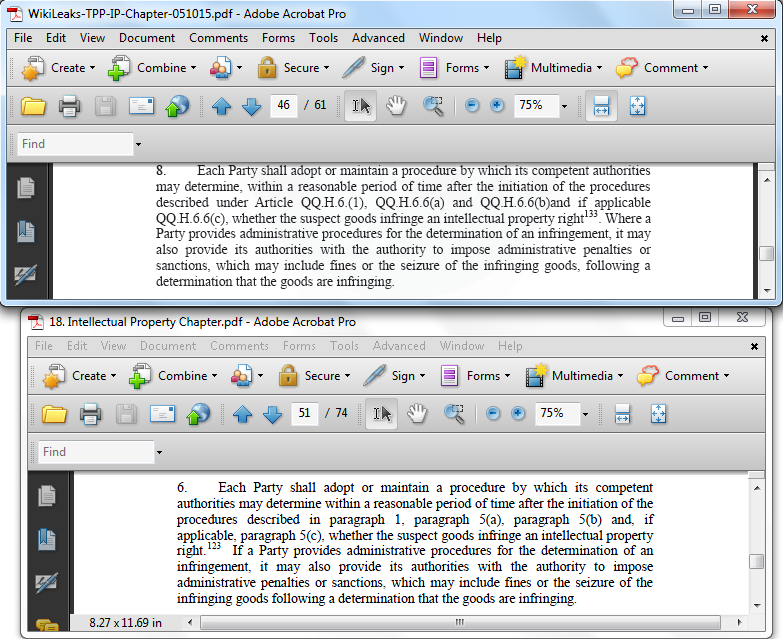
Task: Close document with X in WikiLeaks menu bar
Action: point(764,38)
